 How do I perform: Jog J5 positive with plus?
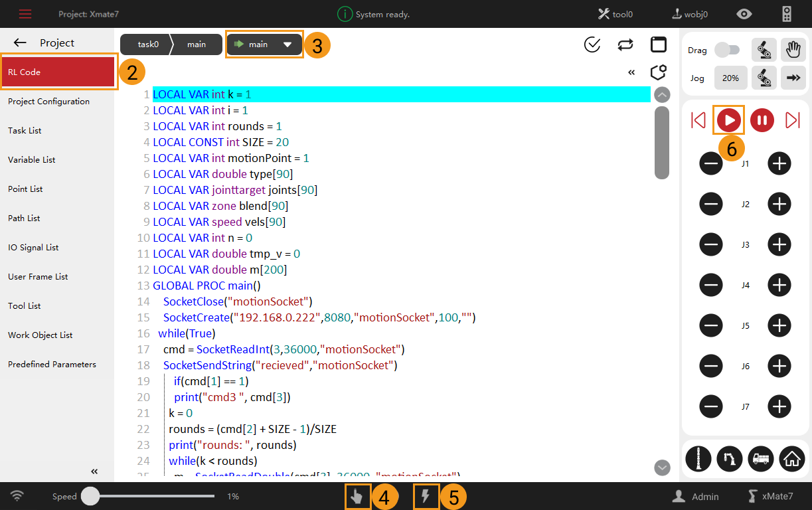(779, 325)
